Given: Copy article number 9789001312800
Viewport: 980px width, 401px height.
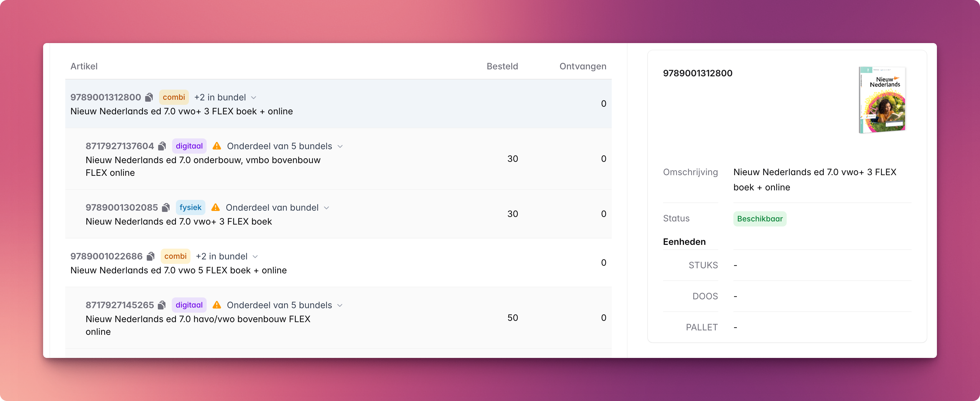Looking at the screenshot, I should pyautogui.click(x=149, y=97).
